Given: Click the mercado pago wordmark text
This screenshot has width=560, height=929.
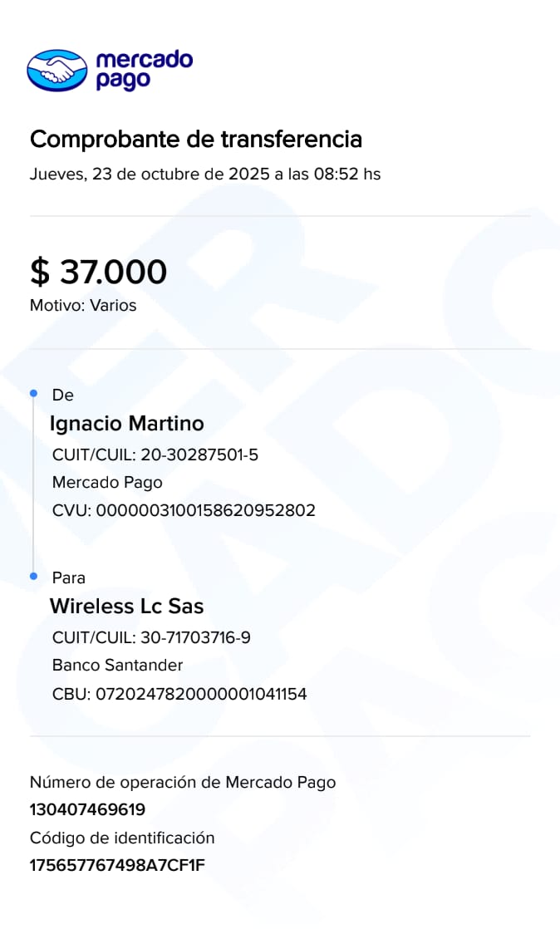Looking at the screenshot, I should (x=143, y=70).
